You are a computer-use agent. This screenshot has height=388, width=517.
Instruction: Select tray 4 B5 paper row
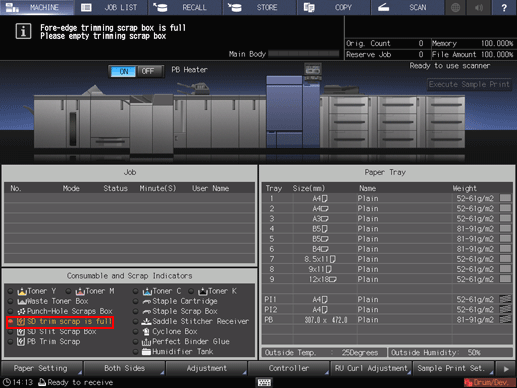point(387,229)
